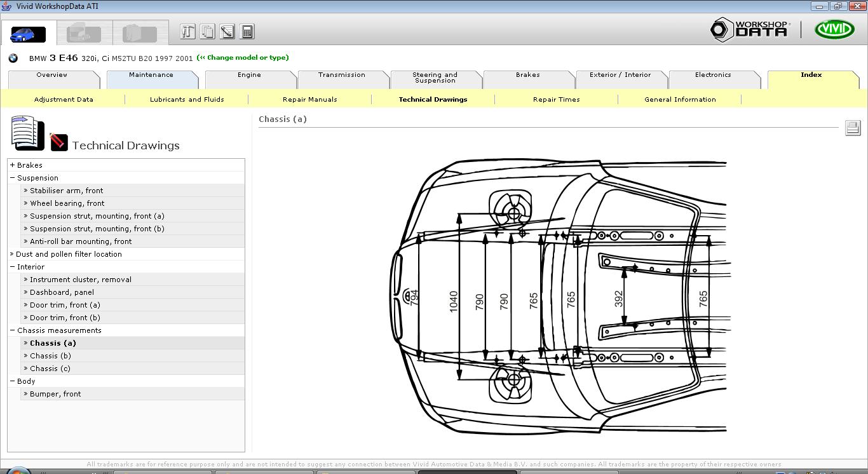Viewport: 868px width, 474px height.
Task: Collapse the Interior tree section
Action: pyautogui.click(x=13, y=267)
